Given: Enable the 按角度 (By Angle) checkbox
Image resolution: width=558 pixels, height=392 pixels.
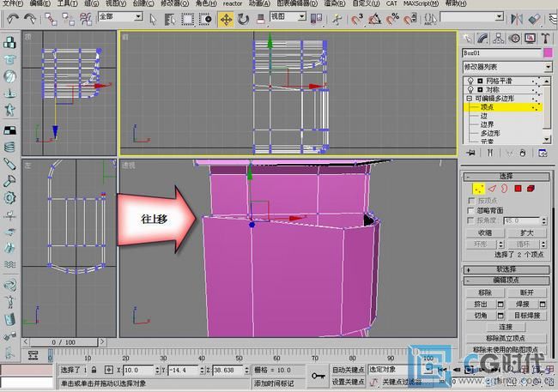Looking at the screenshot, I should 470,220.
